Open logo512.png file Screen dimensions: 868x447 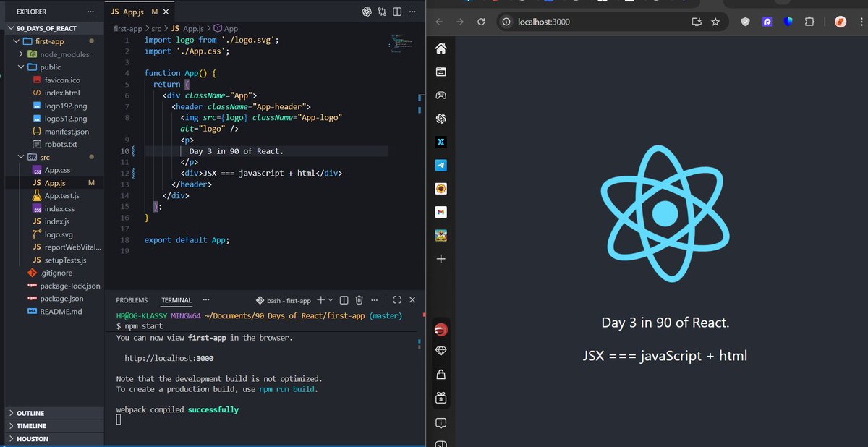click(65, 119)
